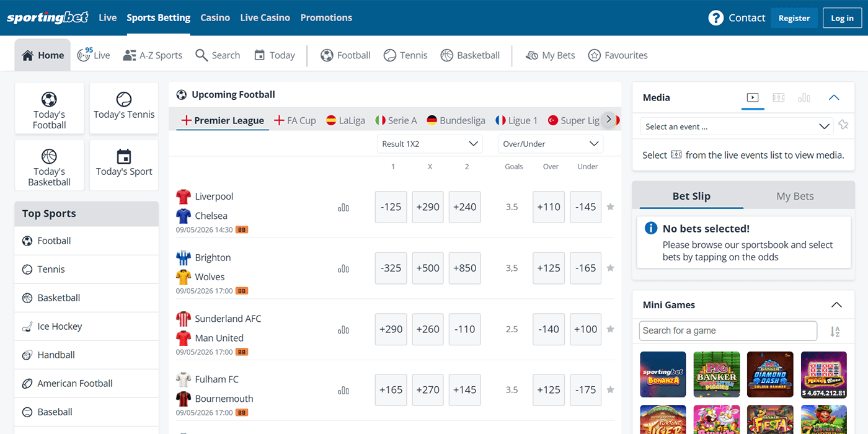Open Today's Tennis tile
This screenshot has width=868, height=434.
(124, 108)
